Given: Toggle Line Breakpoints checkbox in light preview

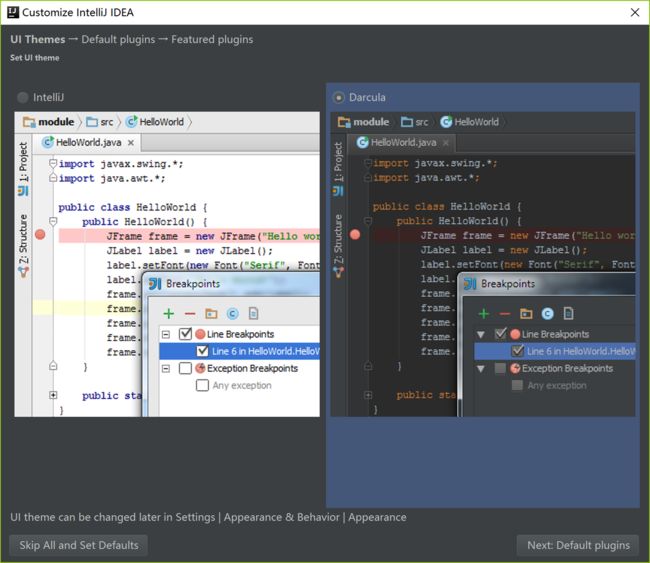Looking at the screenshot, I should click(x=185, y=334).
